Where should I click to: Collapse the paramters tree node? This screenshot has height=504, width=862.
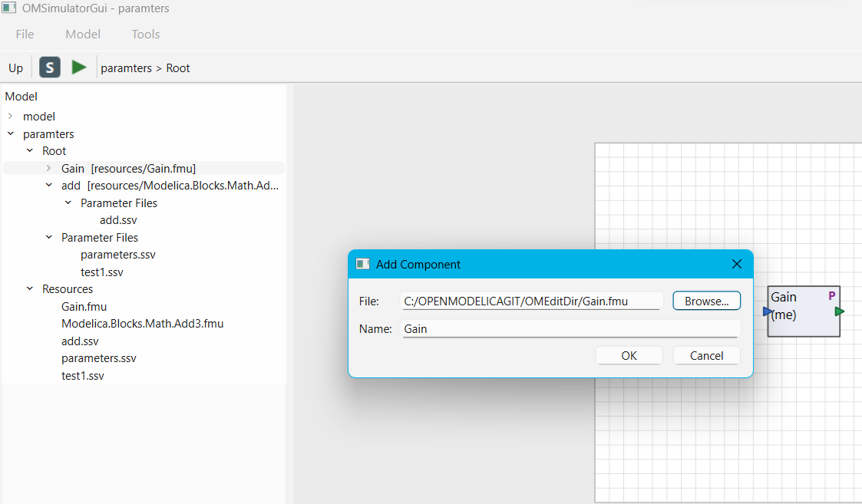coord(11,133)
